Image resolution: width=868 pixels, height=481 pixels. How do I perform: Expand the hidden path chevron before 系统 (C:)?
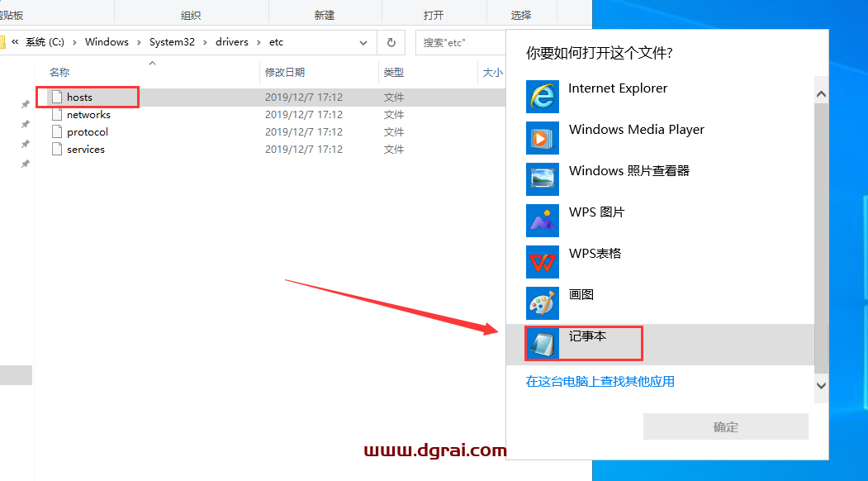[15, 41]
